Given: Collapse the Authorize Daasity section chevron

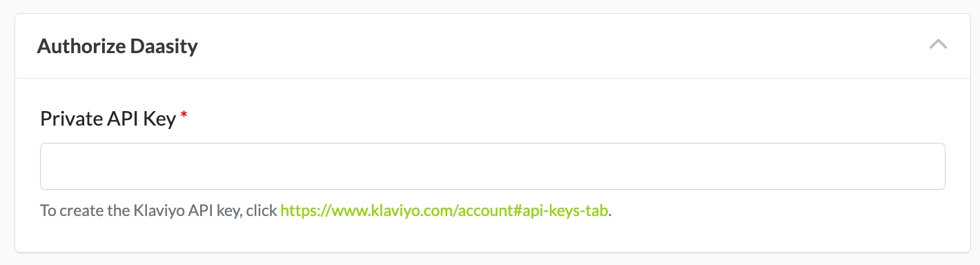Looking at the screenshot, I should 938,44.
